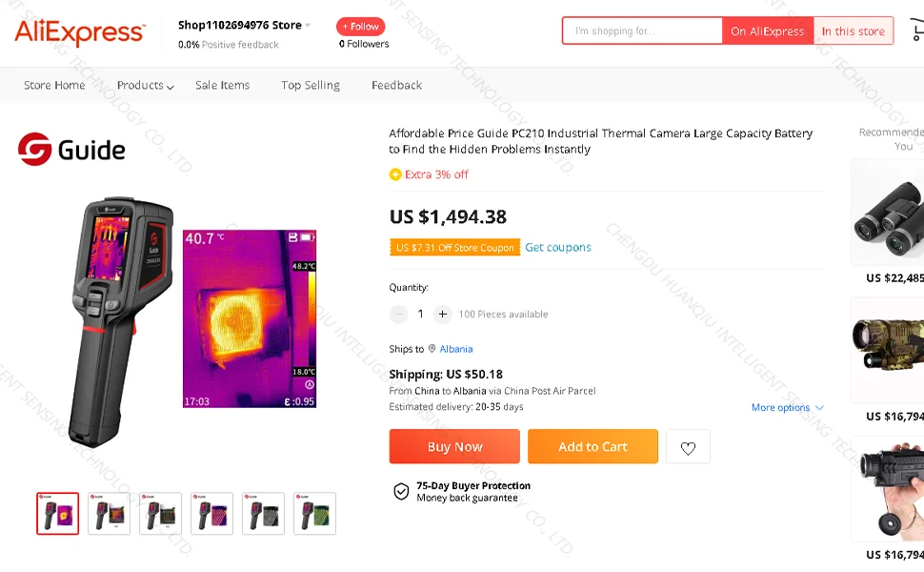Image resolution: width=924 pixels, height=572 pixels.
Task: Click the Buyer Protection shield icon
Action: point(401,491)
